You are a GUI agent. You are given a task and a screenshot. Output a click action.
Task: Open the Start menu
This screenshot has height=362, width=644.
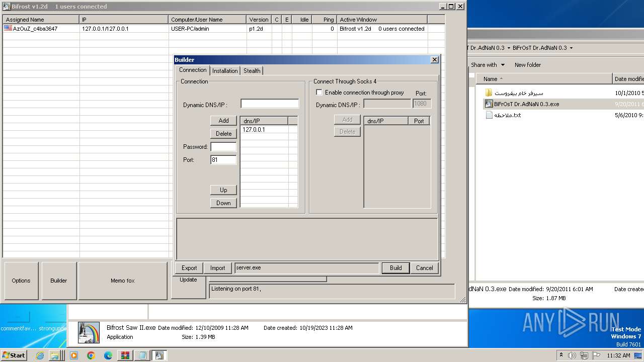[14, 355]
